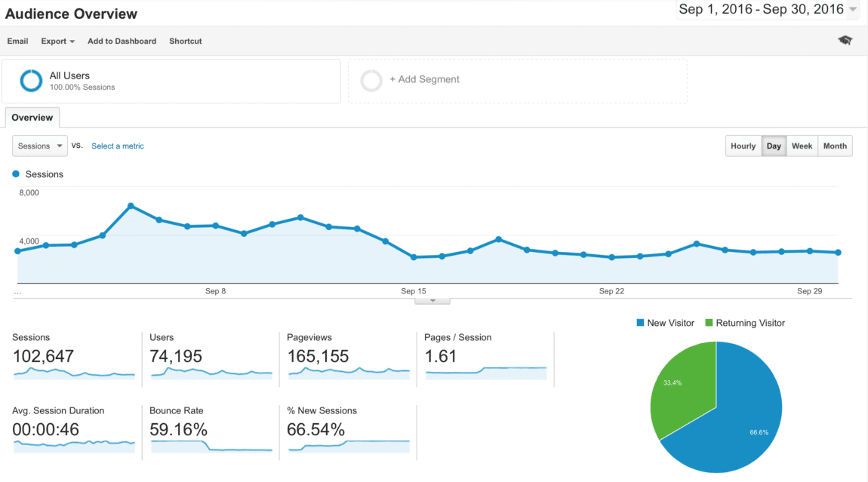Open the Sessions metric dropdown
This screenshot has width=868, height=482.
point(40,146)
